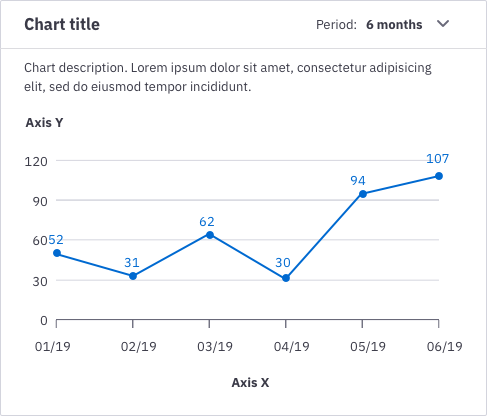The width and height of the screenshot is (487, 416).
Task: Click the 107 value label
Action: click(438, 159)
